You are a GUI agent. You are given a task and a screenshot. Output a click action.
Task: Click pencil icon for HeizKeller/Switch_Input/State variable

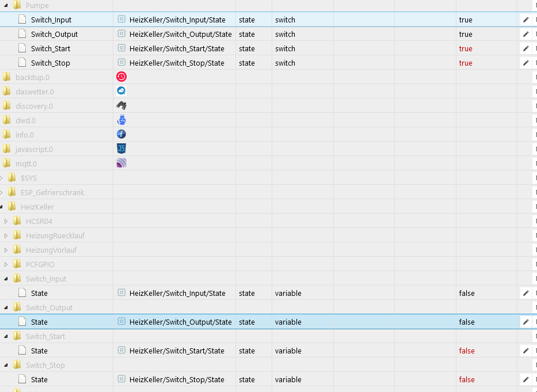coord(525,294)
